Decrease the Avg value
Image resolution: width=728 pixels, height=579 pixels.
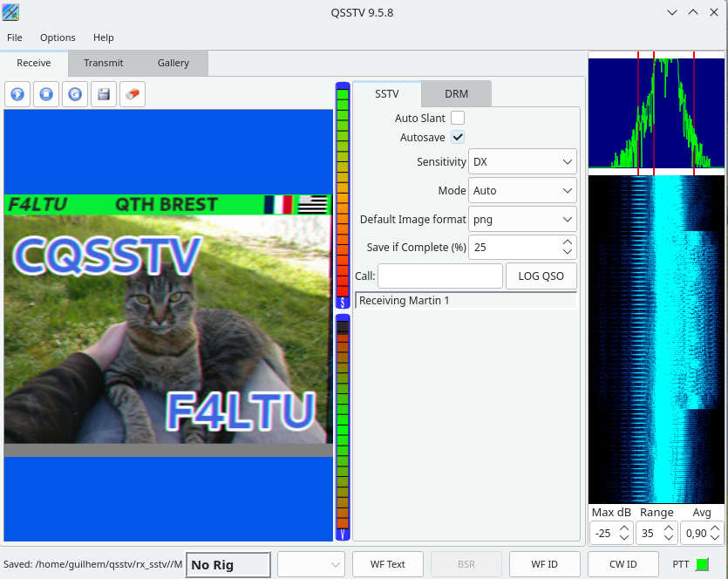coord(715,538)
